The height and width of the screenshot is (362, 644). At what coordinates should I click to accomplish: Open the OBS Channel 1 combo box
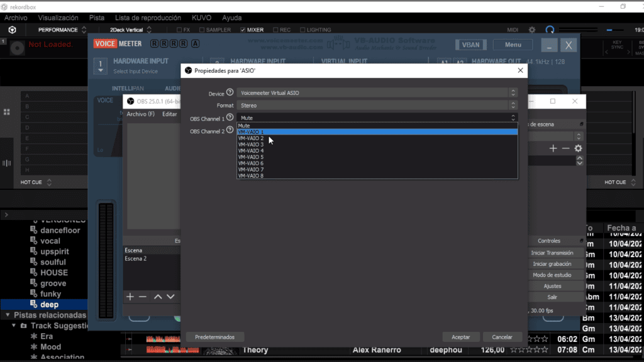[x=377, y=118]
